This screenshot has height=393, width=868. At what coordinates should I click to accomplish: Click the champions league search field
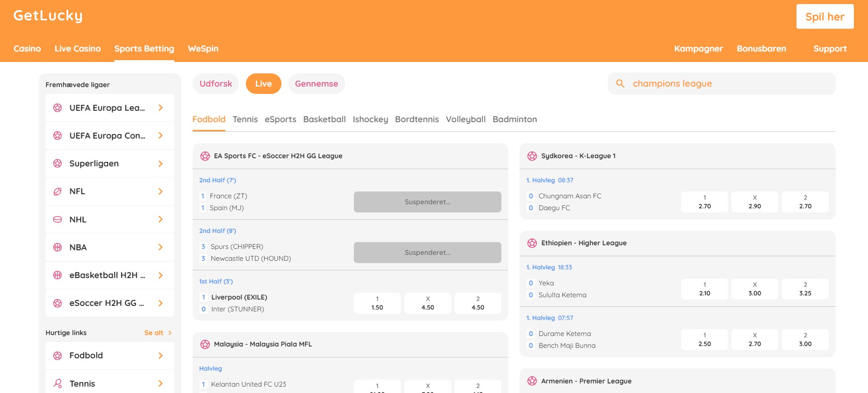(x=729, y=83)
